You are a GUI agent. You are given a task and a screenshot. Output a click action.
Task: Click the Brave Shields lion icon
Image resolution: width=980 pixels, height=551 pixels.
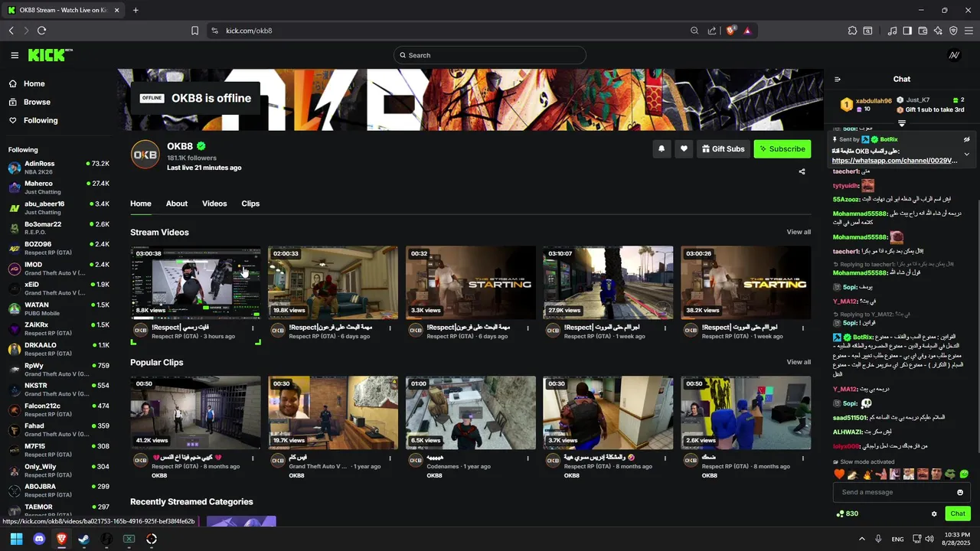click(731, 31)
